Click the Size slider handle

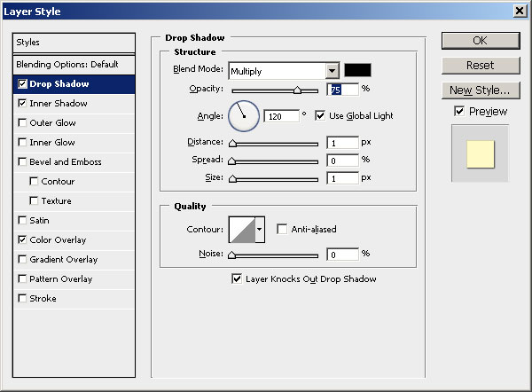tap(232, 178)
